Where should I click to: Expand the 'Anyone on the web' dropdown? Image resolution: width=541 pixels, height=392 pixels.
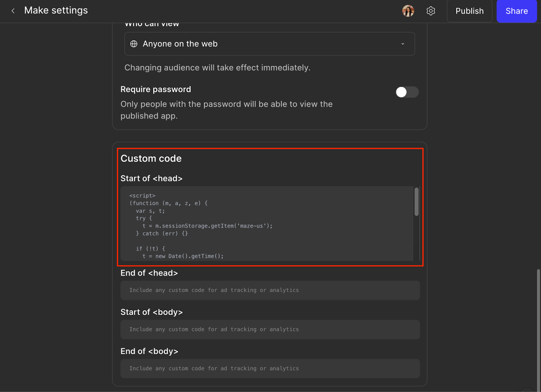269,44
